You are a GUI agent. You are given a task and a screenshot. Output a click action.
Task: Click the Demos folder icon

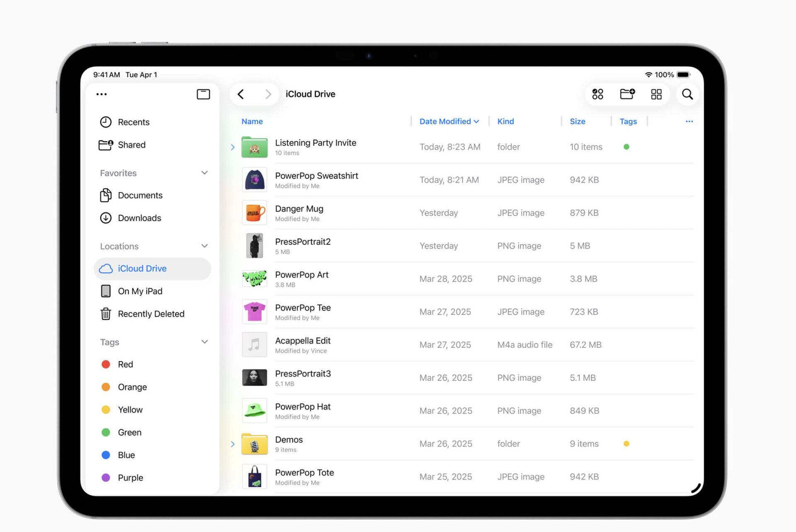pyautogui.click(x=254, y=444)
